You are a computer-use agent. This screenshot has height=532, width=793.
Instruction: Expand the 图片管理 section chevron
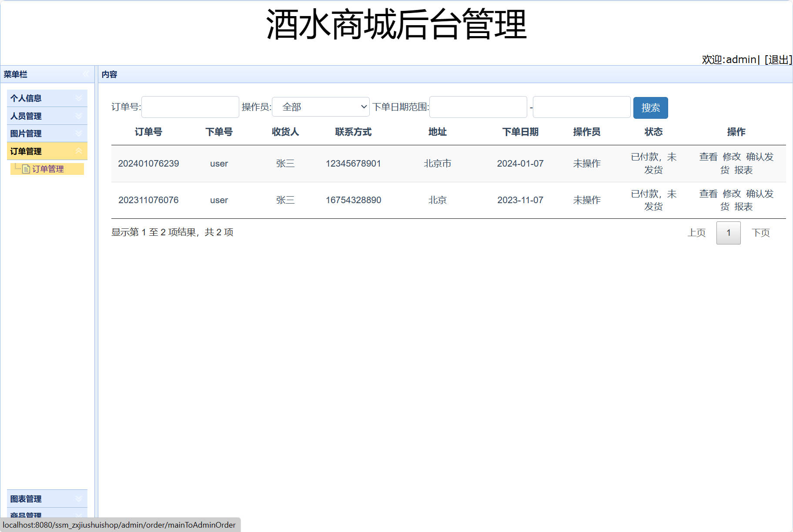pyautogui.click(x=79, y=133)
